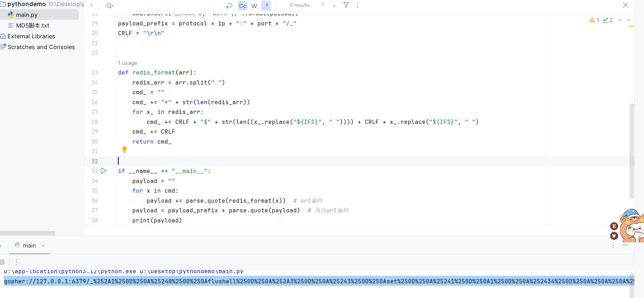Select MD5脚本.txt in the project tree
The image size is (644, 298).
point(33,25)
